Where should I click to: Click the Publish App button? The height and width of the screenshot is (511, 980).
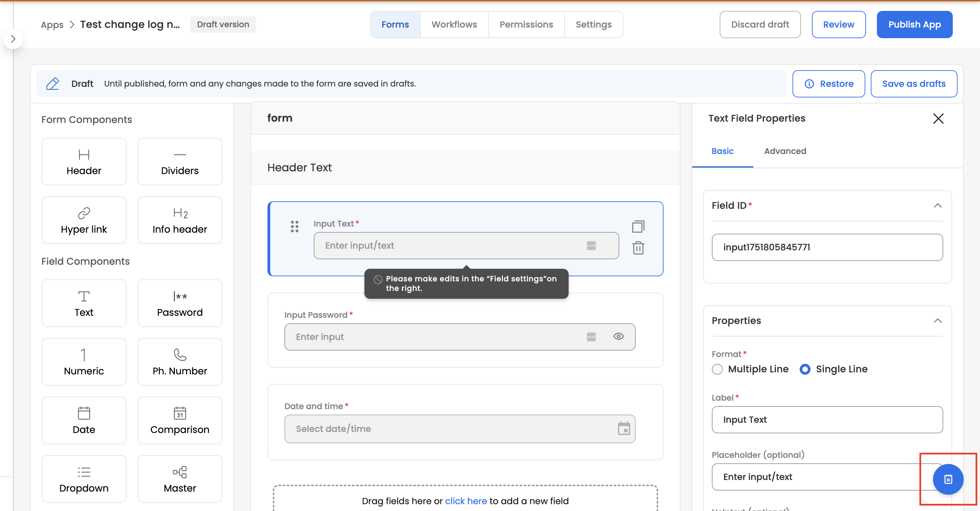[x=914, y=25]
